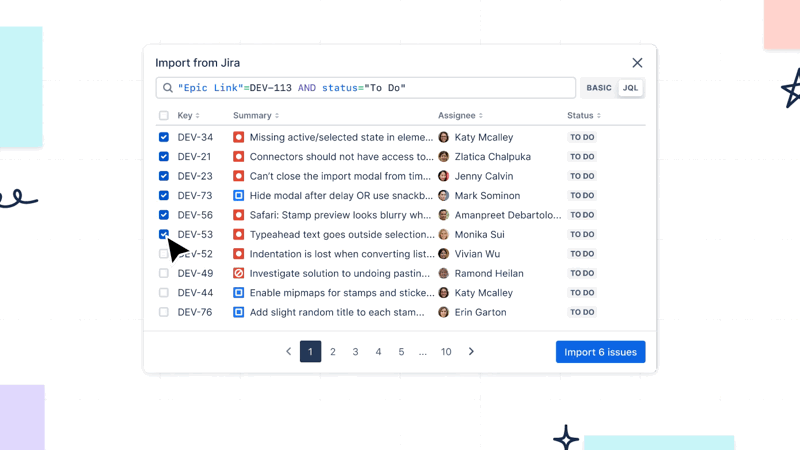Screen dimensions: 800x450
Task: Uncheck the DEV-34 checkbox
Action: click(163, 137)
